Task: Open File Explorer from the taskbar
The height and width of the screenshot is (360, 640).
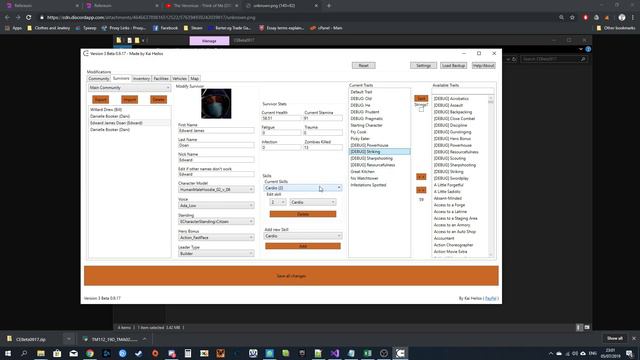Action: point(41,353)
